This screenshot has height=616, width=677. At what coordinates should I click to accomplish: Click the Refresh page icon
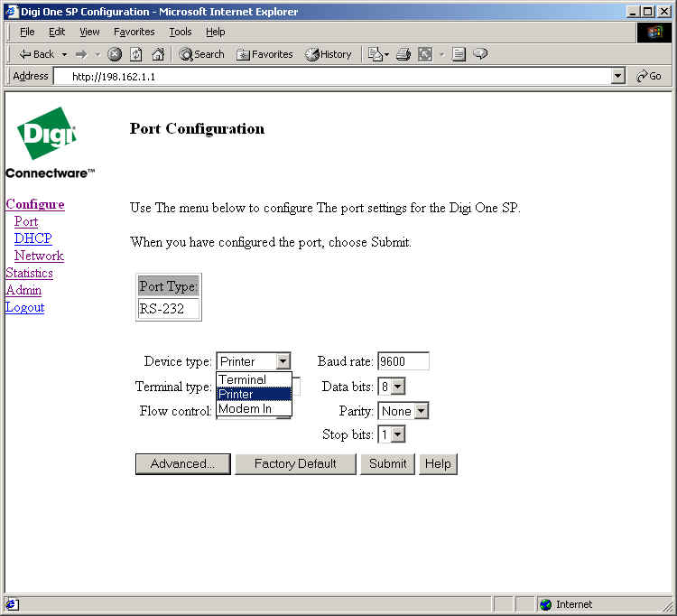coord(135,54)
